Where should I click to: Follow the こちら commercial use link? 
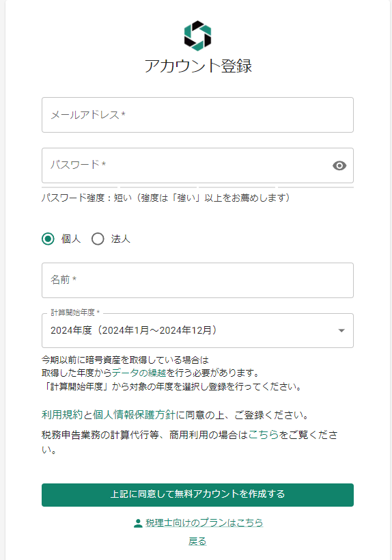[x=263, y=435]
